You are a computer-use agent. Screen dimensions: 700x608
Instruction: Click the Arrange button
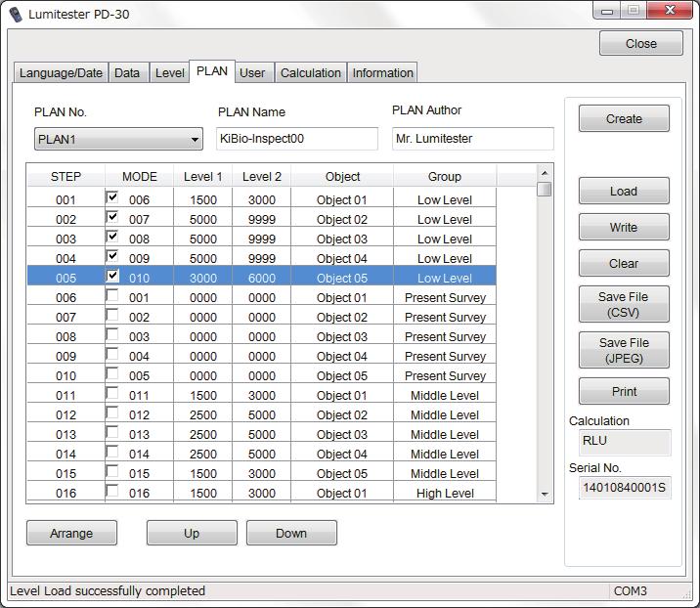coord(71,533)
